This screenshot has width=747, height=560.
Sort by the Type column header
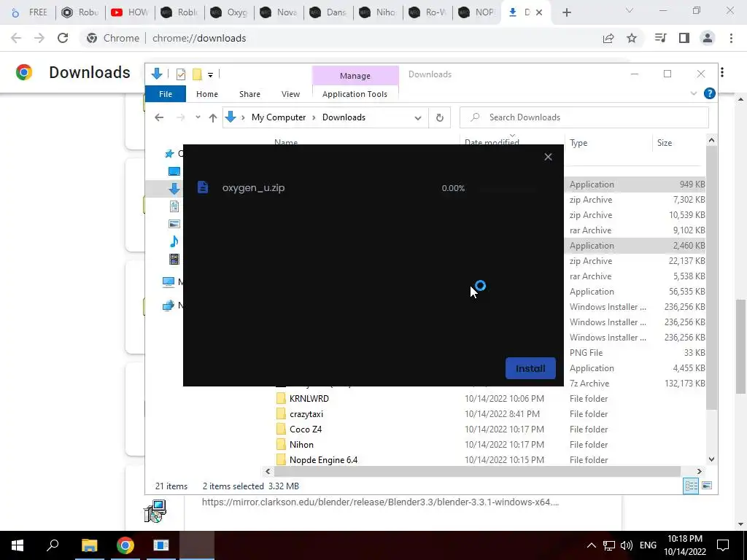pos(608,143)
